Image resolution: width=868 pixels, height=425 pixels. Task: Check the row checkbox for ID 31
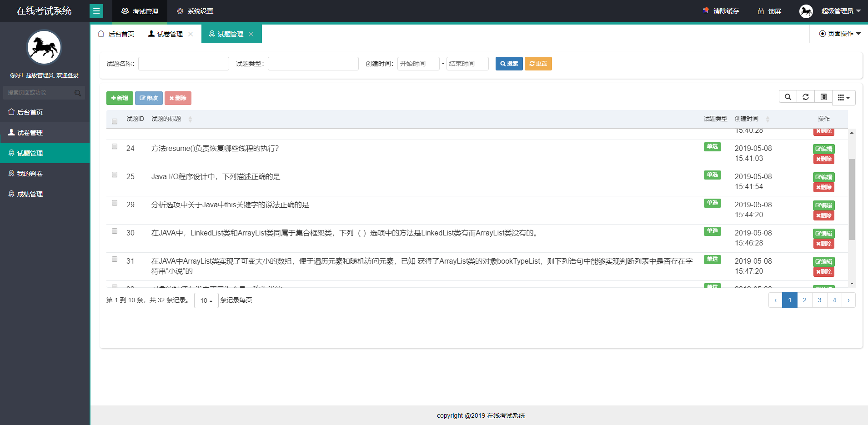(x=115, y=259)
